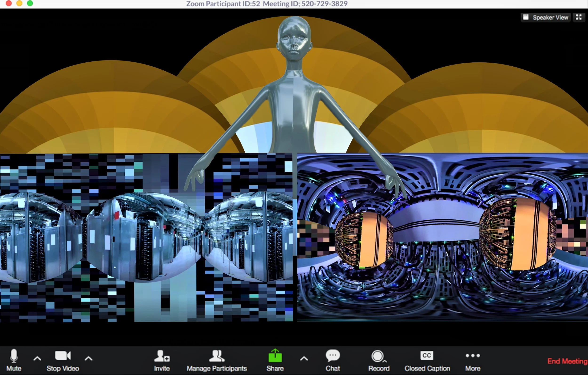Open the Chat bubble icon
588x375 pixels.
pyautogui.click(x=333, y=356)
